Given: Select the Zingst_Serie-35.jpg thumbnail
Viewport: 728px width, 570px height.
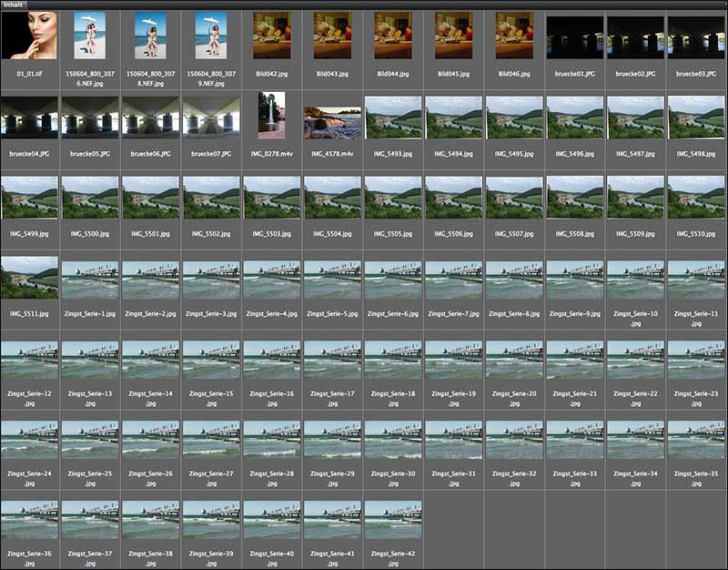Looking at the screenshot, I should 696,440.
